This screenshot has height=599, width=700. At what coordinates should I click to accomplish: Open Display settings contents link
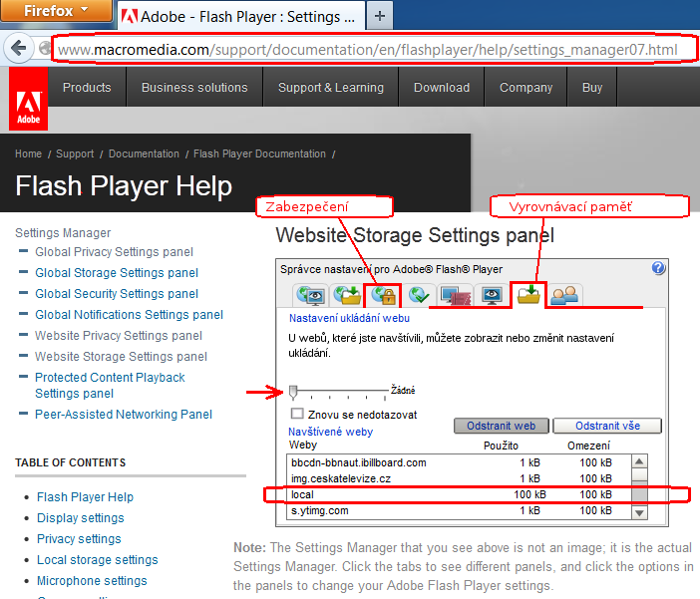81,518
